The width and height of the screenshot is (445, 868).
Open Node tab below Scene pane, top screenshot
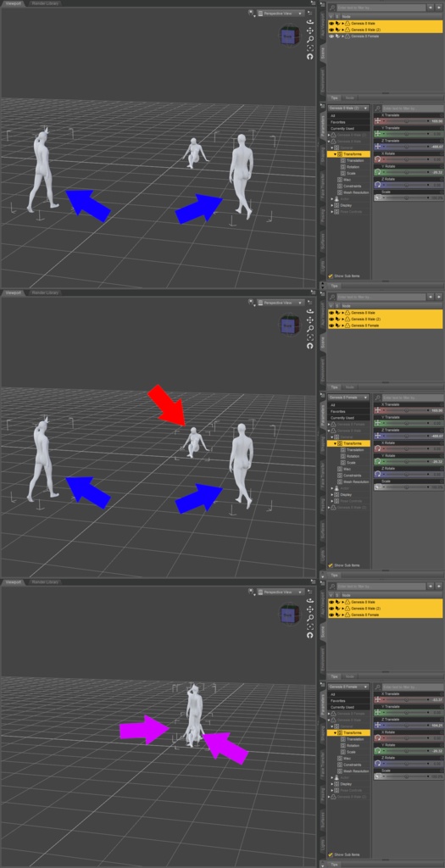350,97
